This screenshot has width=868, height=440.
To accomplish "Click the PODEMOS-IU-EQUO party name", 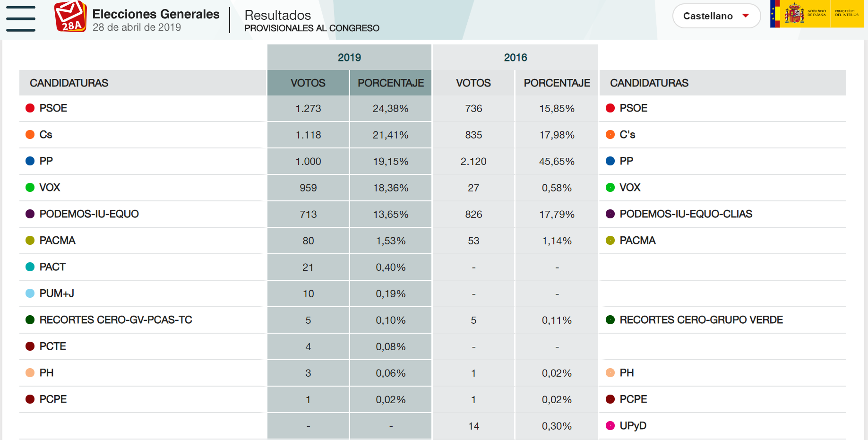I will [89, 214].
